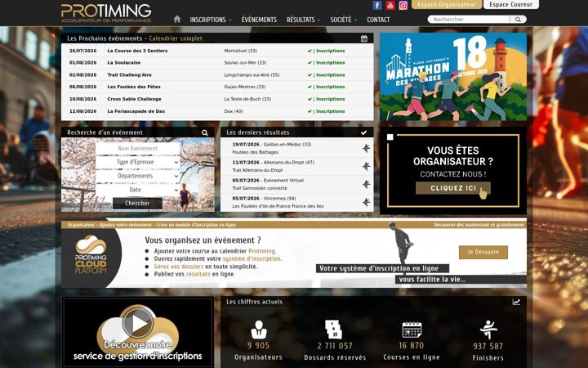Click checkmark icon in Les derniers résultats header
The image size is (588, 368).
pos(363,132)
